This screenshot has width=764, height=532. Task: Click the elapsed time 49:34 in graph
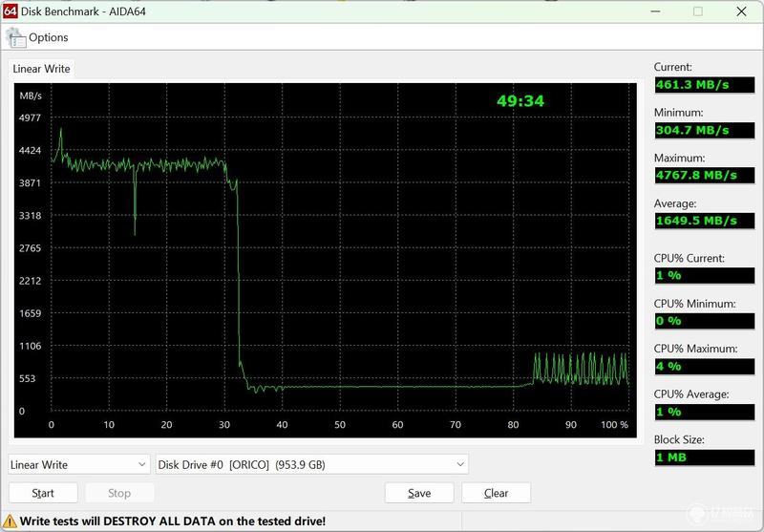[x=520, y=101]
